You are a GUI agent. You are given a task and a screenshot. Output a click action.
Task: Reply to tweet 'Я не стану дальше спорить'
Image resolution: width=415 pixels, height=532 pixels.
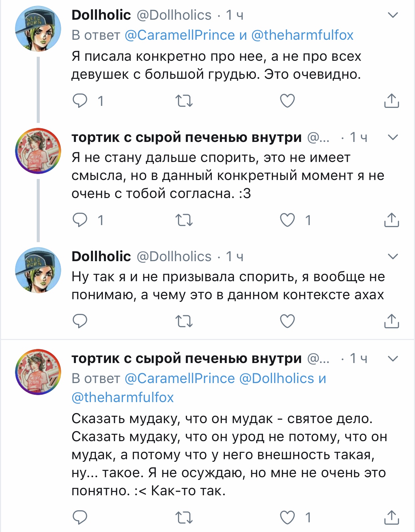point(80,220)
